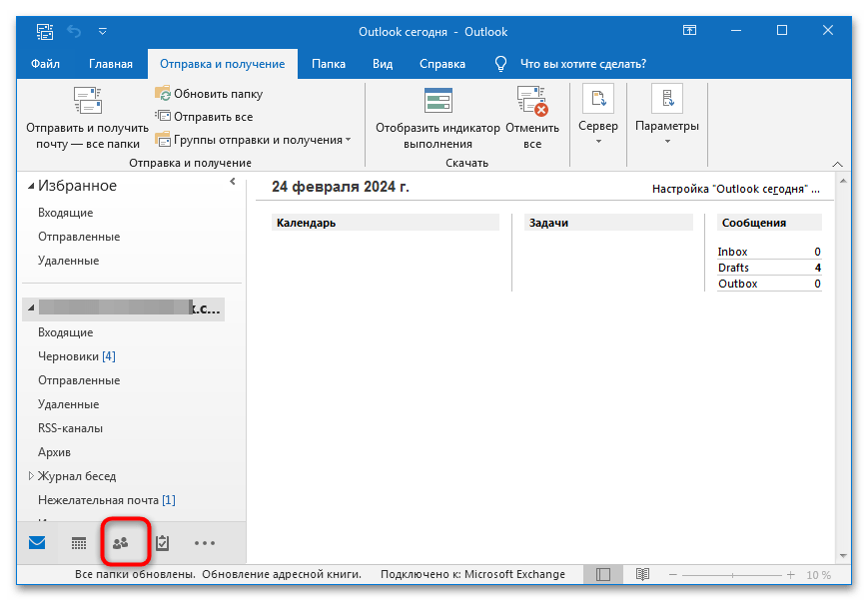
Task: Open Входящие under Избранное
Action: point(65,213)
